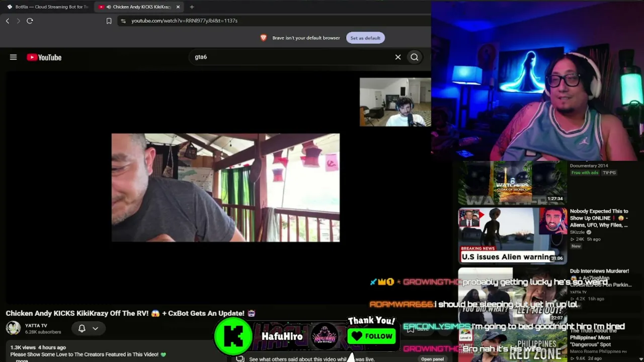
Task: Open the YATTA TV channel name link
Action: pyautogui.click(x=36, y=325)
